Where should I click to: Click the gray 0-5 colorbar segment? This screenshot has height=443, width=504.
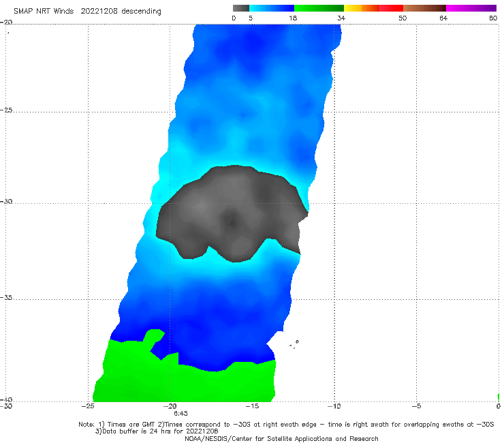click(241, 8)
